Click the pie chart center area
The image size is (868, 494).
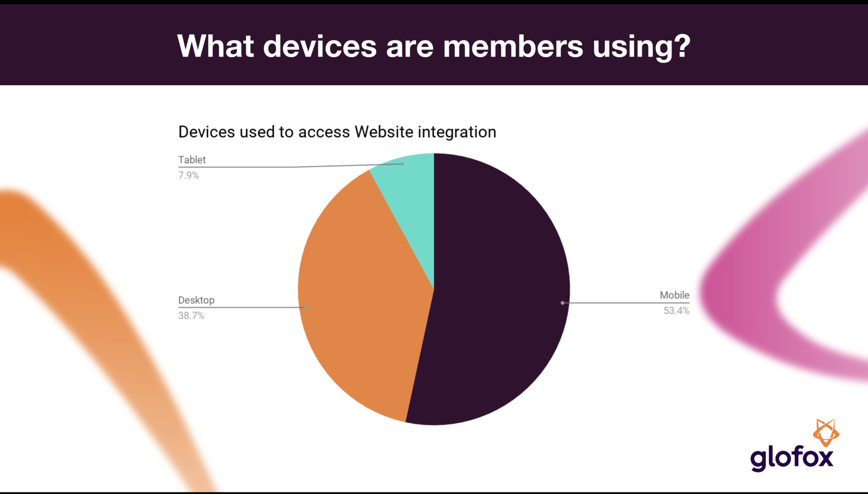(431, 292)
